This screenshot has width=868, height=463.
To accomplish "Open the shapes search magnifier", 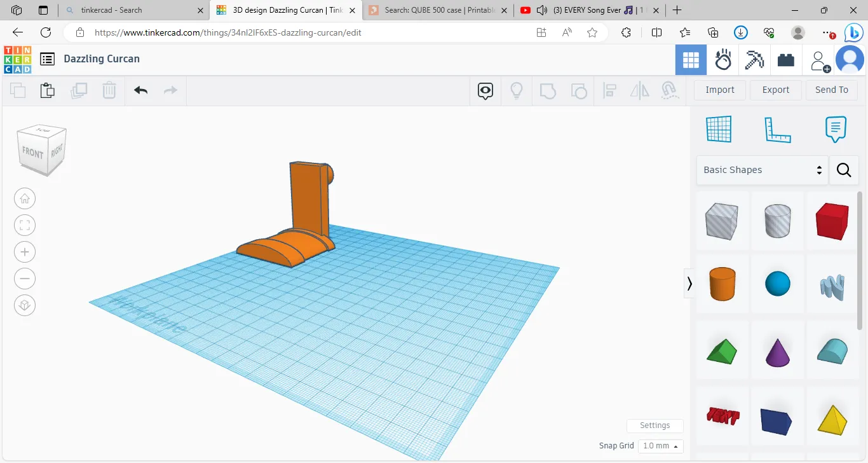I will pyautogui.click(x=844, y=170).
